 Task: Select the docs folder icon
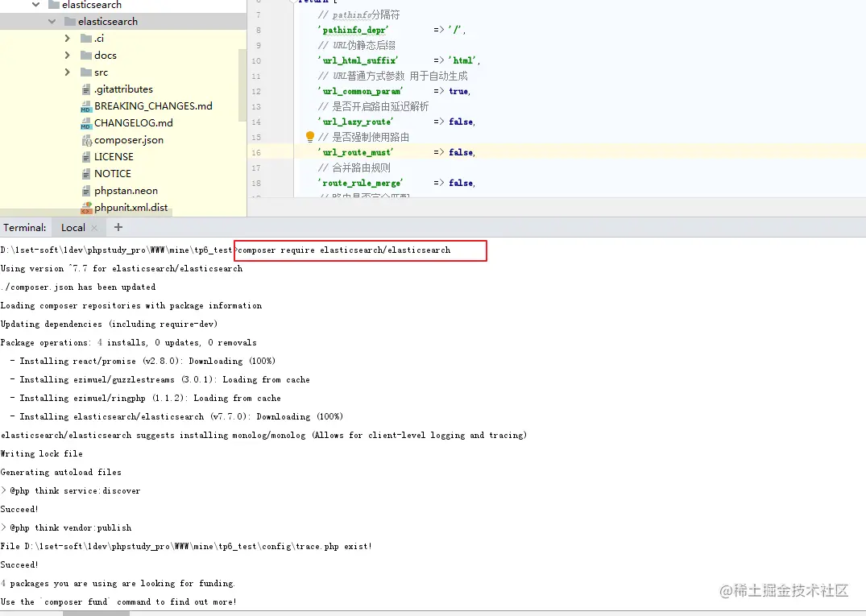(85, 56)
